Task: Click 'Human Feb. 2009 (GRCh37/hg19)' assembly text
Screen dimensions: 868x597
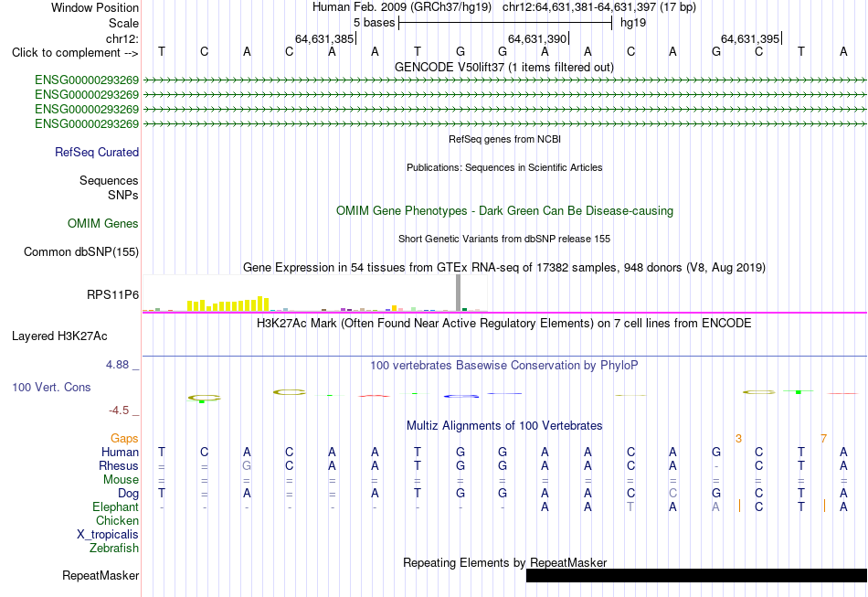Action: [x=402, y=7]
